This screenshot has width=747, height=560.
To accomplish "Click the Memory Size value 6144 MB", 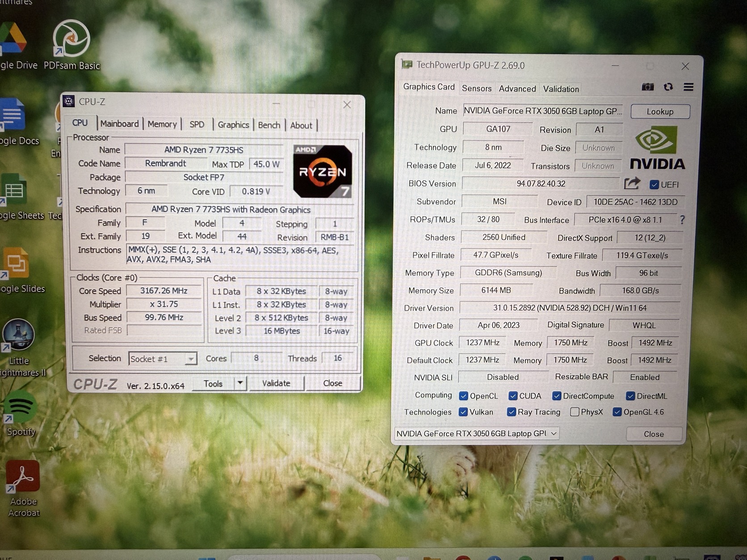I will [x=496, y=290].
